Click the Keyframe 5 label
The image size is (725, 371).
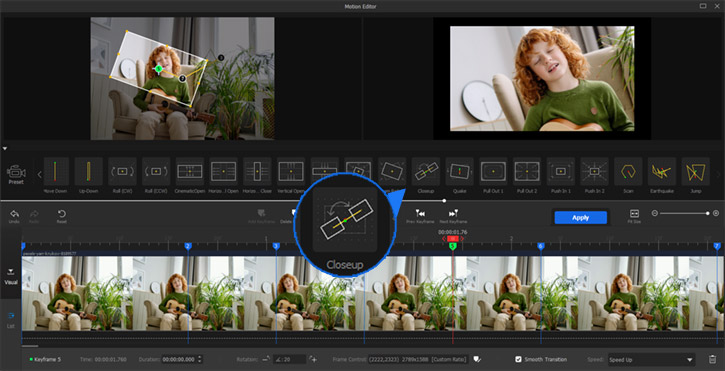tap(48, 359)
